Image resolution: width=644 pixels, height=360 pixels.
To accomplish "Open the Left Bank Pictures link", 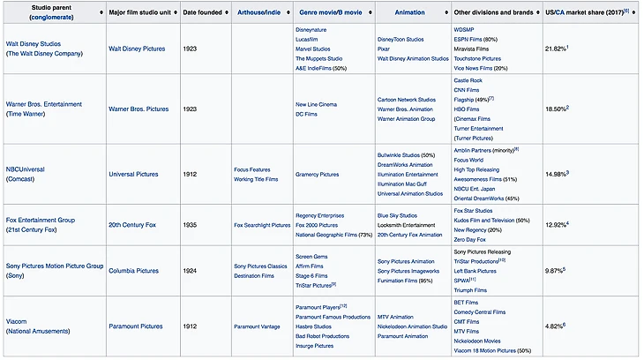I will point(475,271).
